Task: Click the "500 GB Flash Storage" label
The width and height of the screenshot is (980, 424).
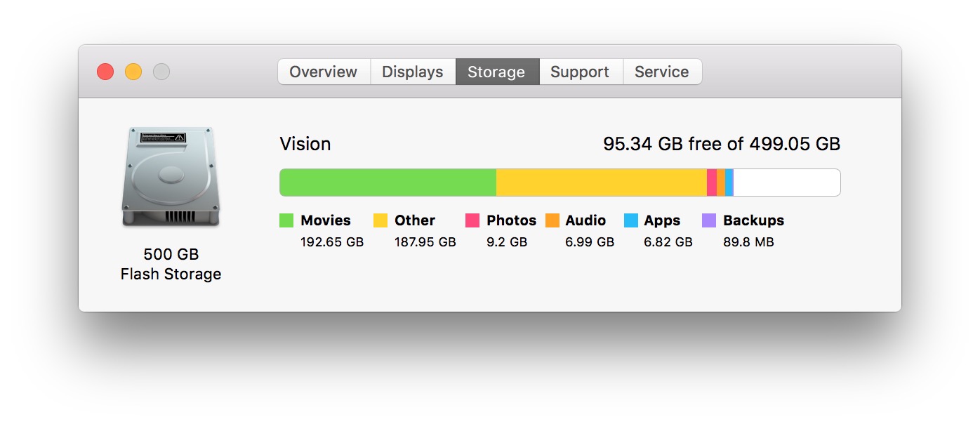Action: pos(171,264)
